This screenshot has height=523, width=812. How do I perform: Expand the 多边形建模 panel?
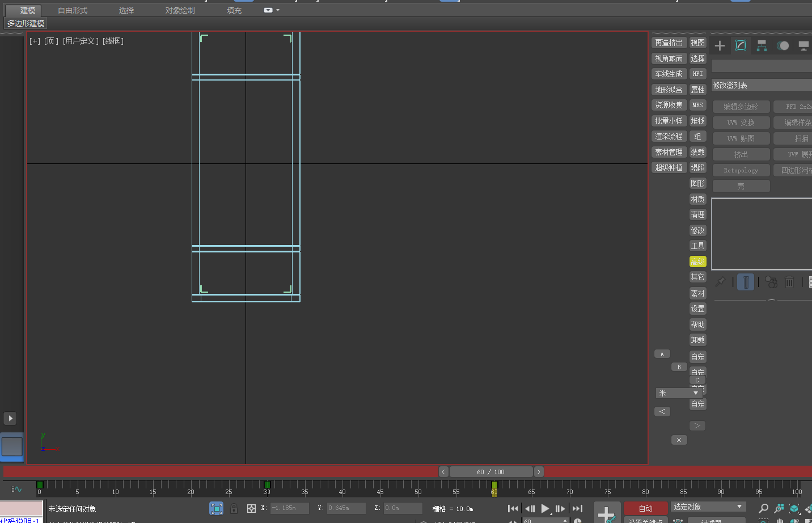[26, 23]
